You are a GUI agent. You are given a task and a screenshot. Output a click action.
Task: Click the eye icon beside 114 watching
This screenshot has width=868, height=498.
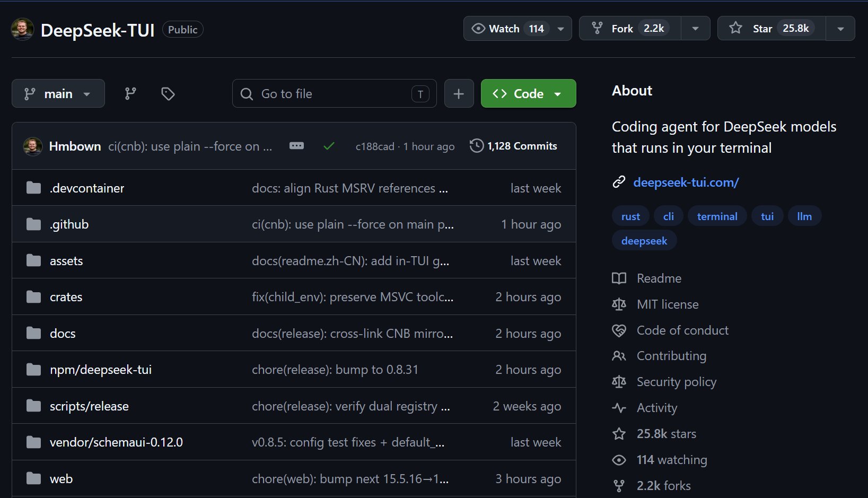tap(619, 460)
